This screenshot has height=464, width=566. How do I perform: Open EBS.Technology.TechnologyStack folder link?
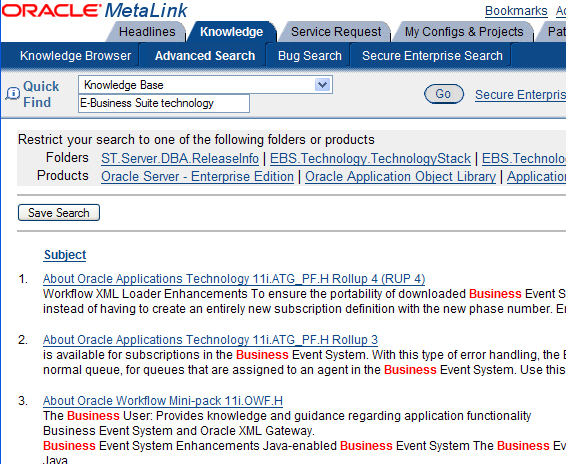click(370, 159)
